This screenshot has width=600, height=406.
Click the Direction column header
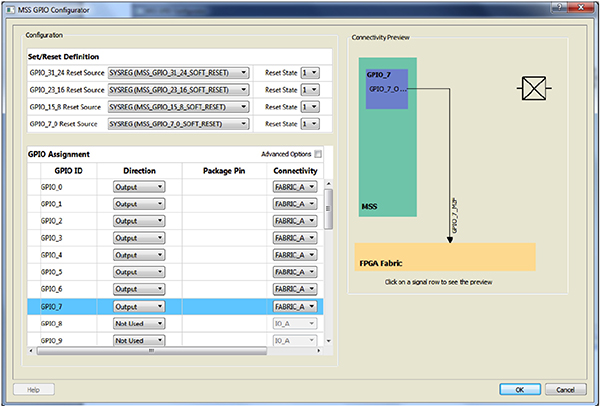139,171
